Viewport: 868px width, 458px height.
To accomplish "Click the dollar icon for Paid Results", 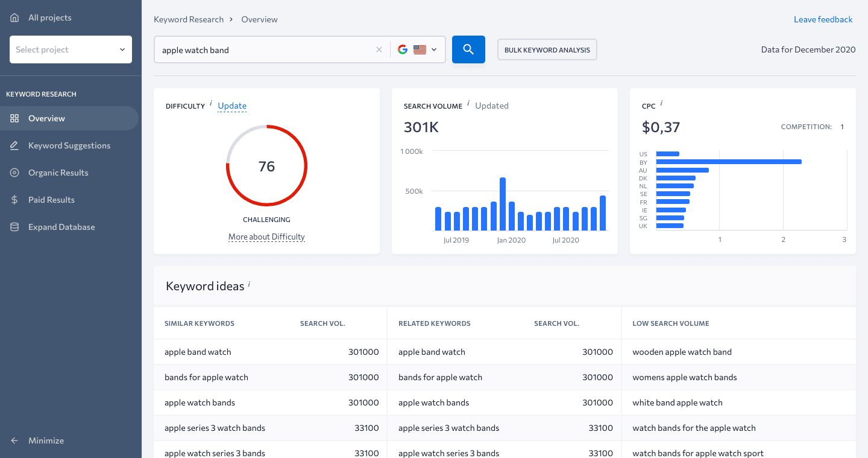I will (x=14, y=200).
